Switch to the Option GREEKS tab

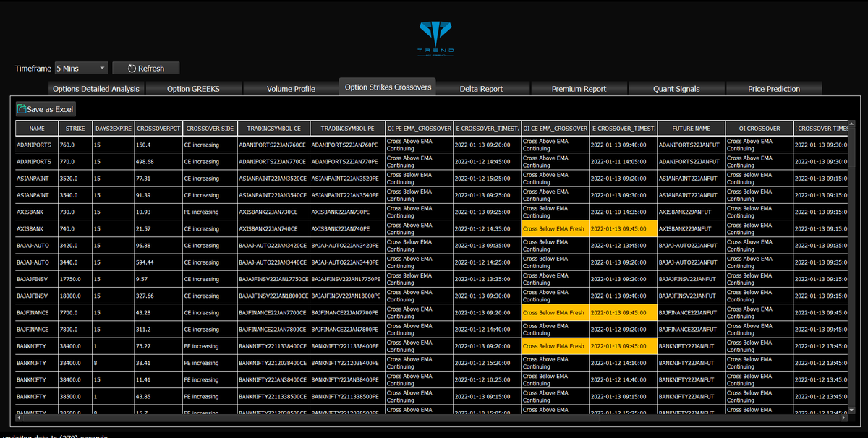[x=193, y=89]
